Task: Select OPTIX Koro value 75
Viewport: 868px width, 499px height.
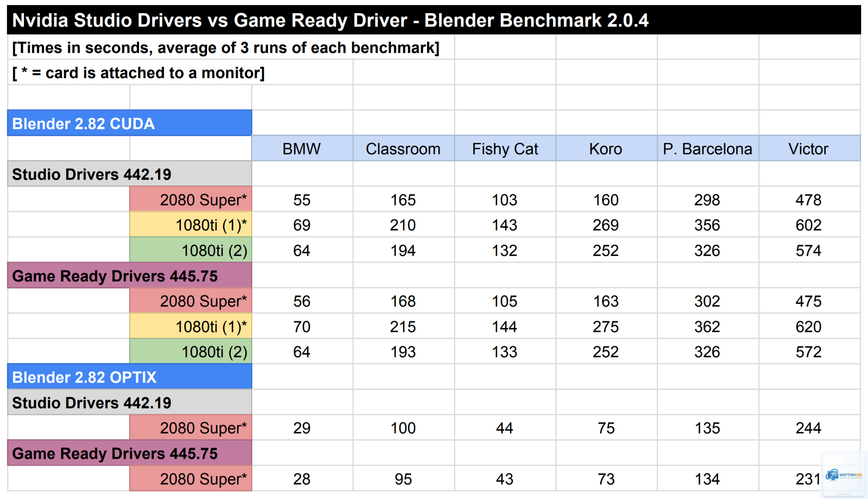Action: [606, 428]
